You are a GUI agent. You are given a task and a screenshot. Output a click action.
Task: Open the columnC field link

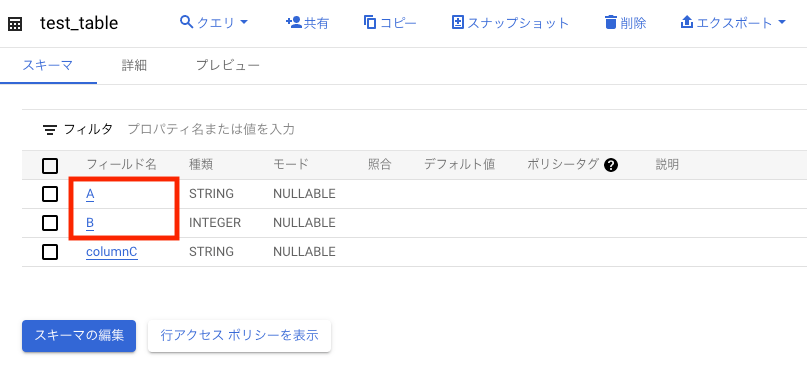pyautogui.click(x=112, y=252)
